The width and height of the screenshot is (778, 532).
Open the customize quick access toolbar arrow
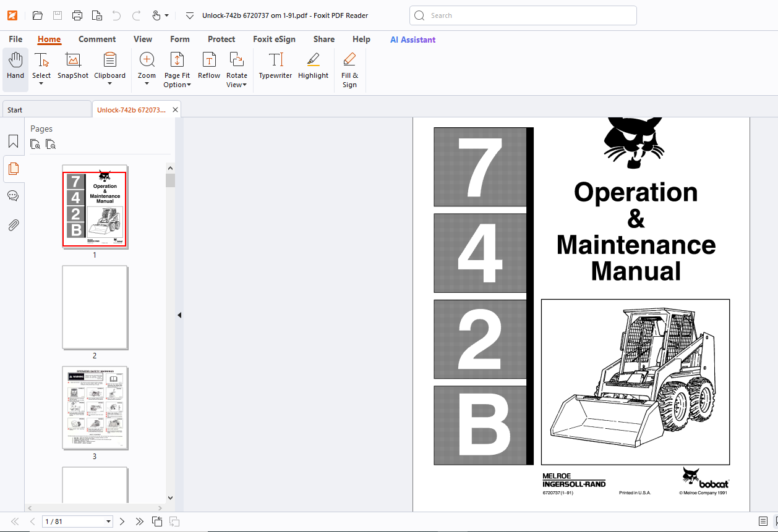click(190, 15)
